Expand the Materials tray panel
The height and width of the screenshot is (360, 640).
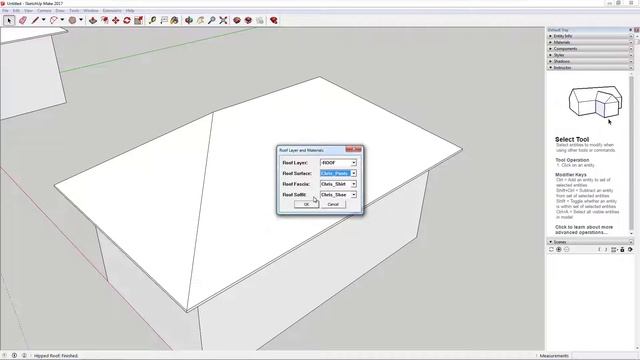coord(590,42)
